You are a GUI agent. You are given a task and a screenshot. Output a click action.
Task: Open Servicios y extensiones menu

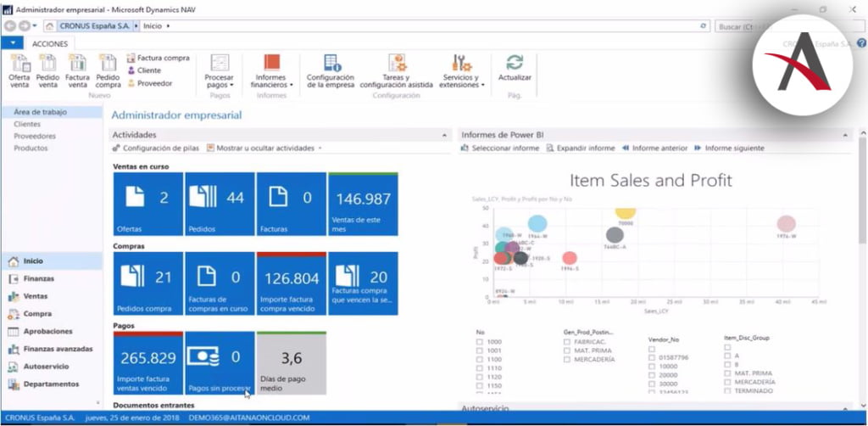(462, 71)
